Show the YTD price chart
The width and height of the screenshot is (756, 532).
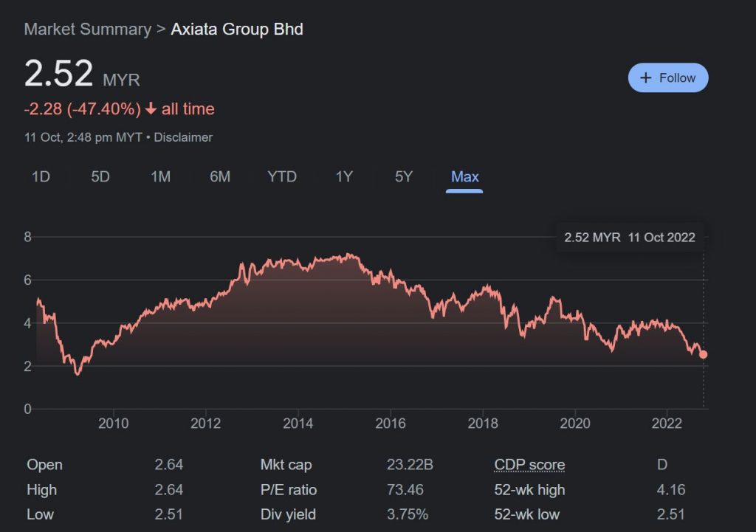click(282, 176)
